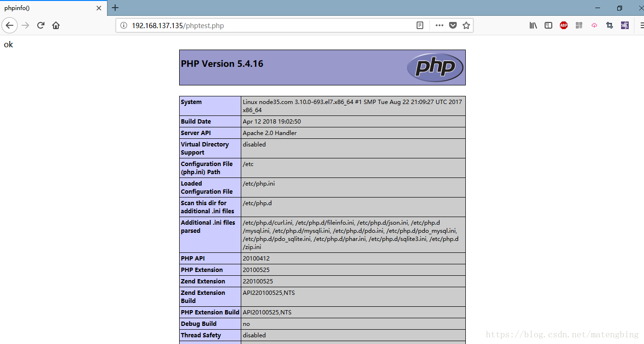Click the 'ok' text on page
Screen dimensions: 644x344
point(9,44)
